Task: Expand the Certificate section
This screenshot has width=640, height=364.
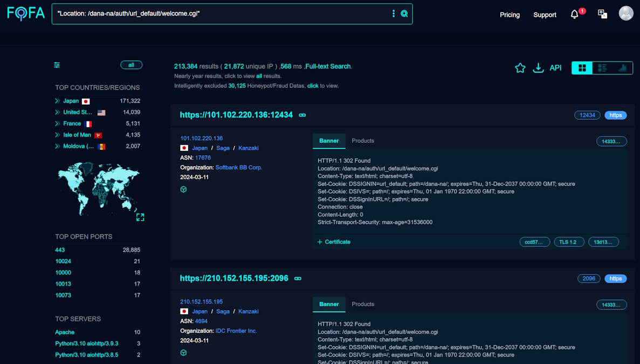Action: coord(333,242)
